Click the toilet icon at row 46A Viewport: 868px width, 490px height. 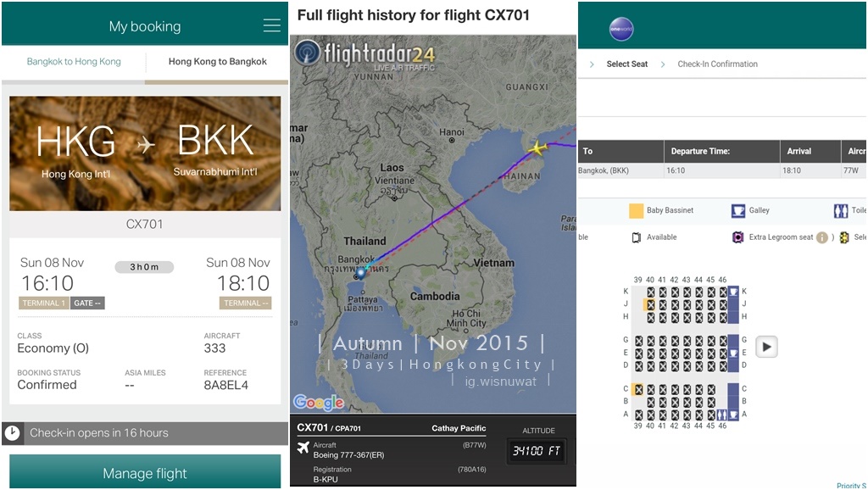[722, 415]
